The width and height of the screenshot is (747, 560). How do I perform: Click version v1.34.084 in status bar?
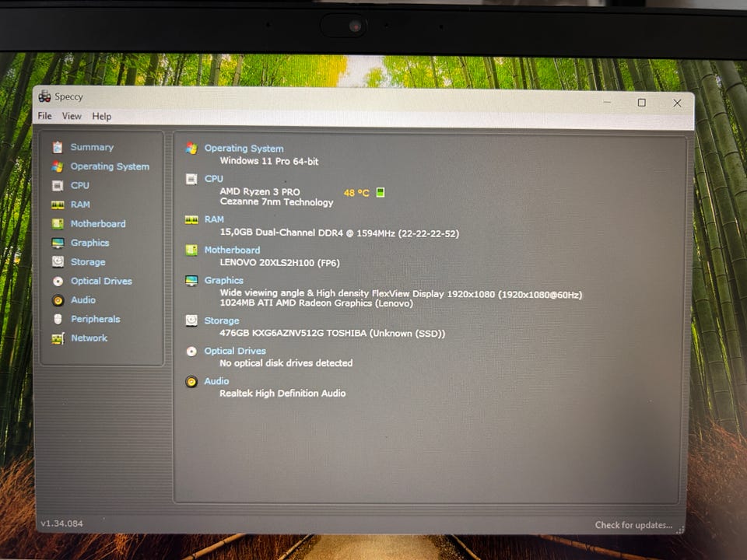tap(62, 523)
